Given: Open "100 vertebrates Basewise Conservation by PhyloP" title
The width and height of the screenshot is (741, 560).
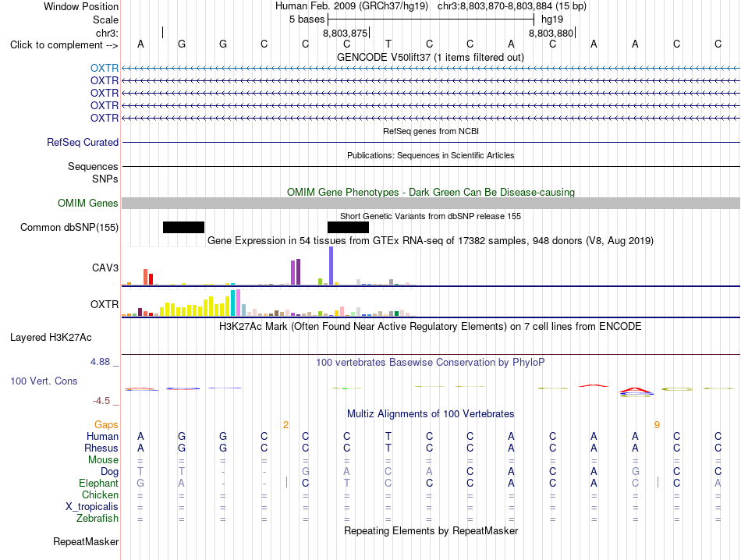Looking at the screenshot, I should click(431, 363).
